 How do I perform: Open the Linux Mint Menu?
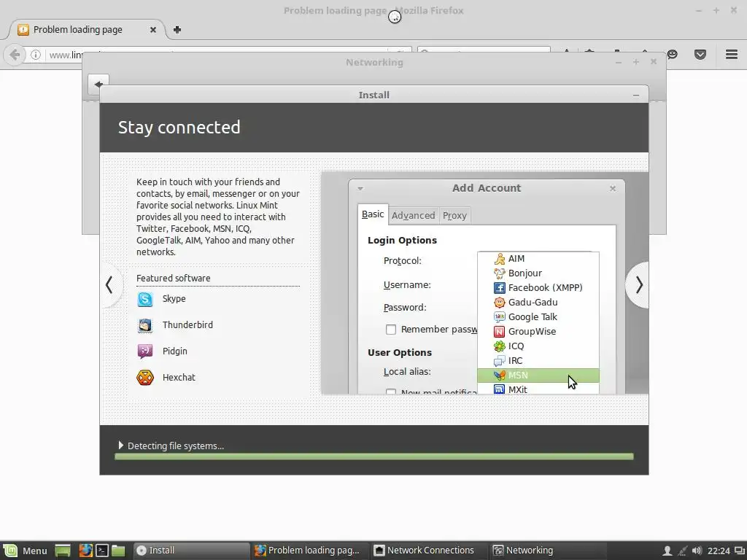[x=26, y=551]
